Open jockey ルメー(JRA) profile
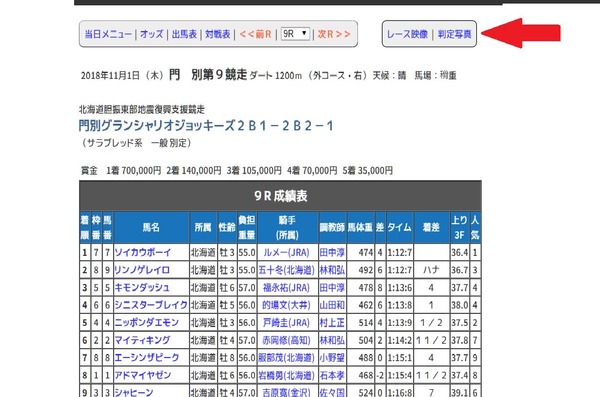This screenshot has height=397, width=600. point(286,252)
